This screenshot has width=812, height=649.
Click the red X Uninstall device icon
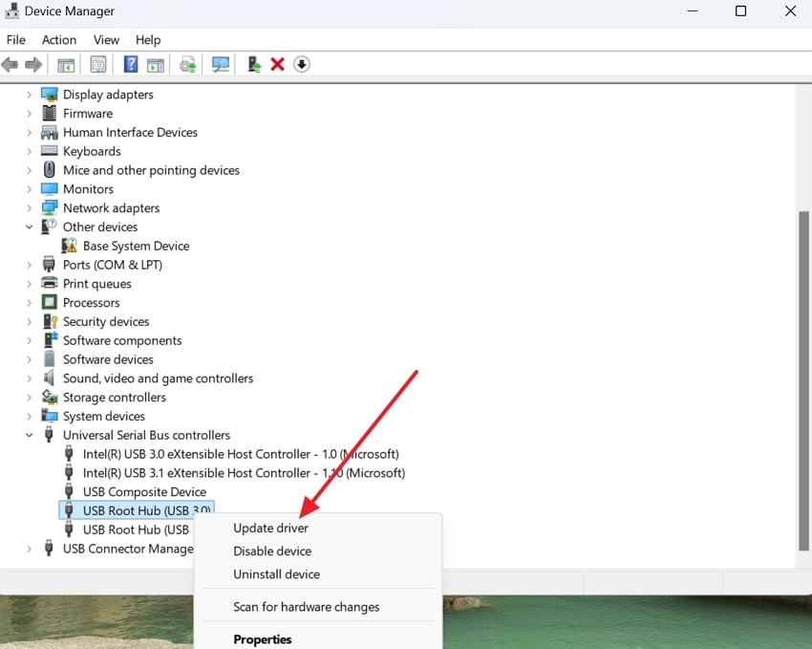pos(278,64)
